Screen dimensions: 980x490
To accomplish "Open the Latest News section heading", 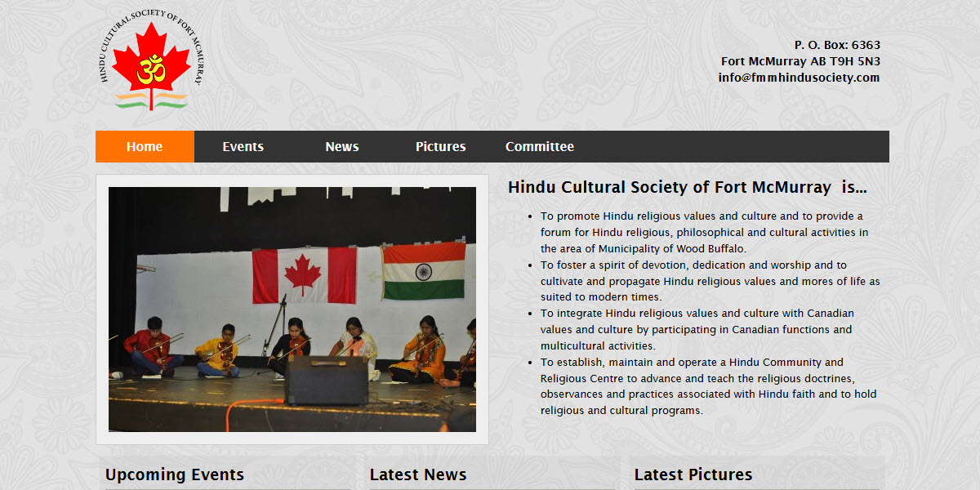I will [418, 474].
